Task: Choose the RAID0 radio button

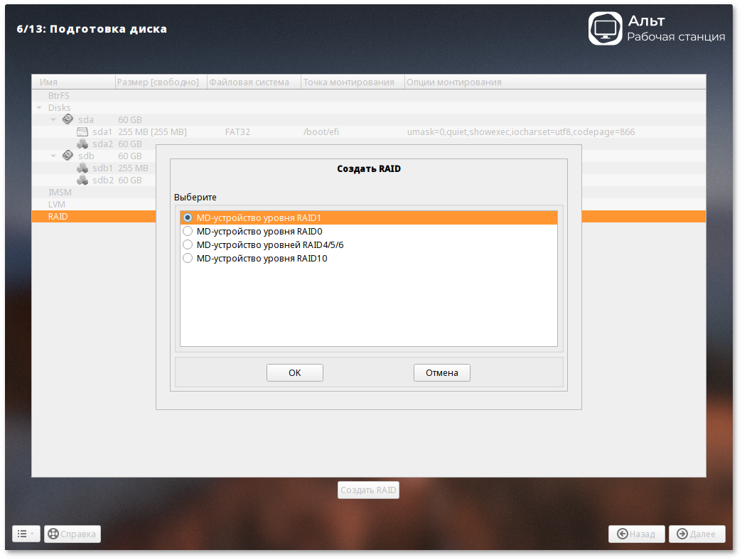Action: click(188, 231)
